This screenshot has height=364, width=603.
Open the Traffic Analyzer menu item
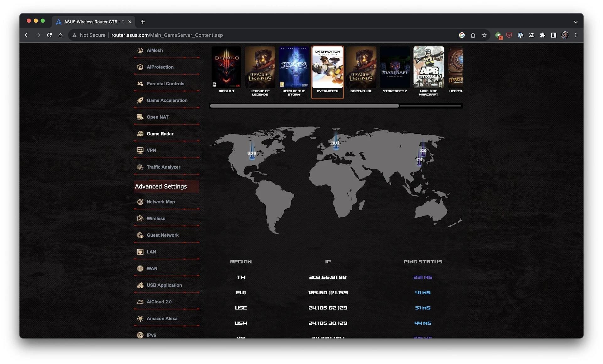pos(163,167)
